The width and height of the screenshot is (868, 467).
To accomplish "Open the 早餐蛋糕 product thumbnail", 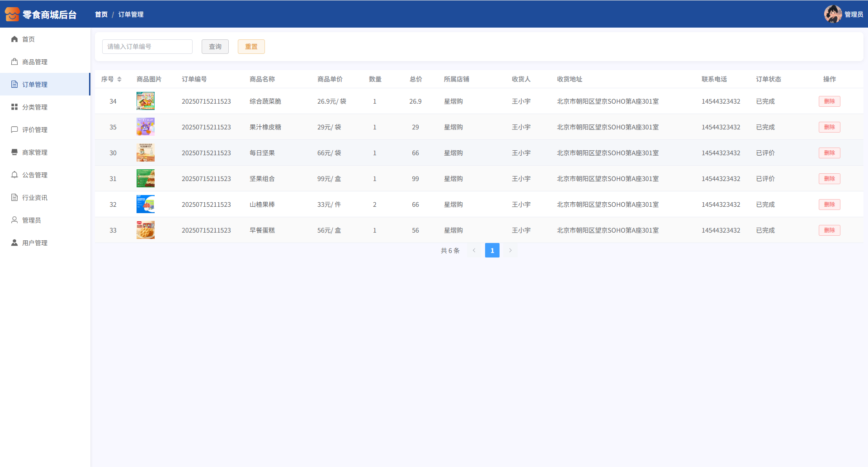I will point(146,230).
